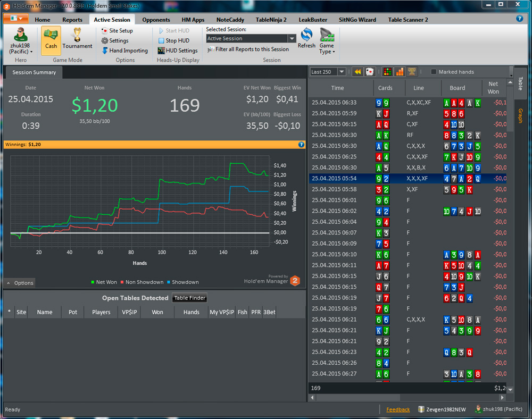
Task: Select Cash game mode
Action: [51, 40]
